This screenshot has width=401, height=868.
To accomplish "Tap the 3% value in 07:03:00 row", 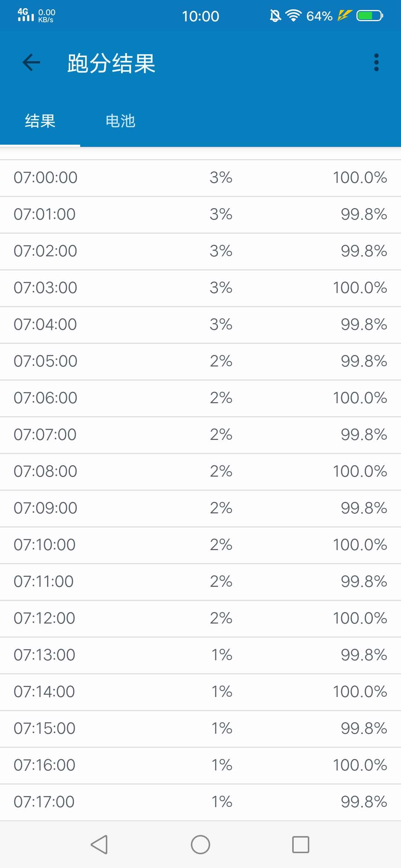I will 221,288.
